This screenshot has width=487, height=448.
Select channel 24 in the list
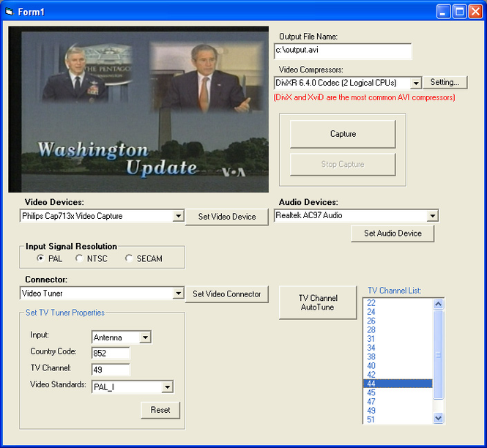(x=398, y=312)
